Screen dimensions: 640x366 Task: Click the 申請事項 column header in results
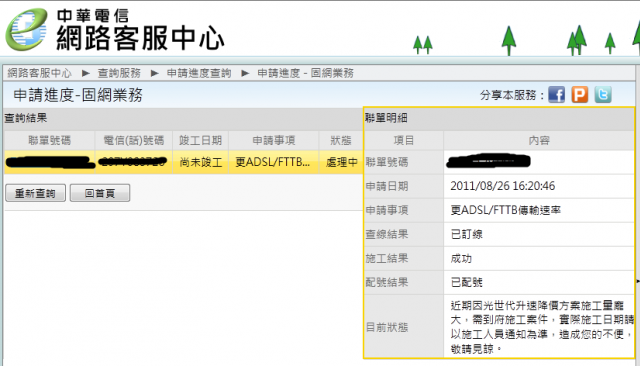pos(273,140)
